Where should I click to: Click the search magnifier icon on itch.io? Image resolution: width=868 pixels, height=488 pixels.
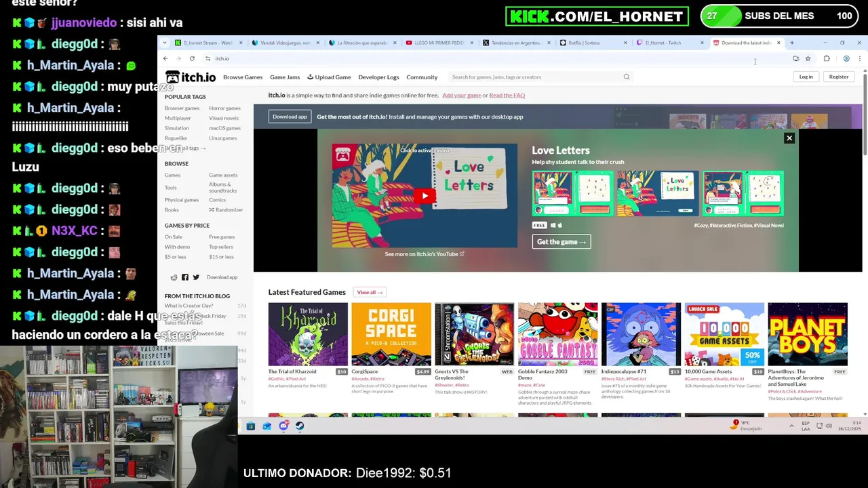point(627,77)
